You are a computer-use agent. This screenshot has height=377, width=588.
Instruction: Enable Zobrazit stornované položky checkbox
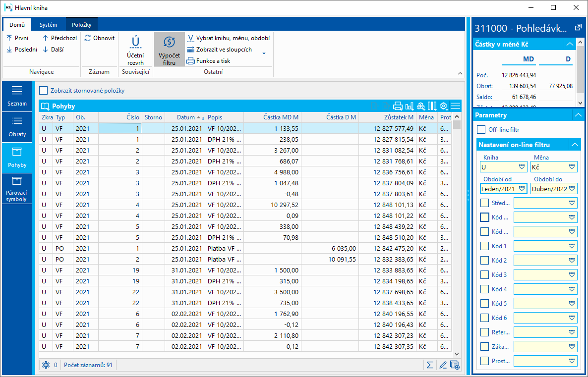(x=44, y=91)
